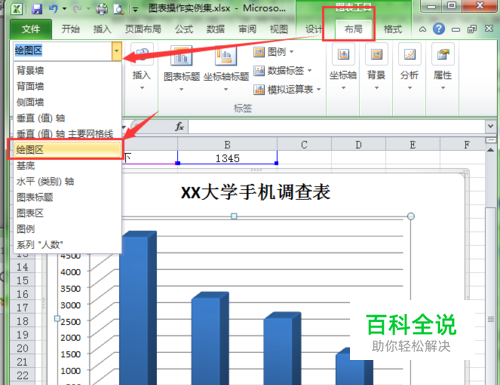Click the 坐标轴标题 ribbon button
The image size is (500, 385).
pos(226,68)
